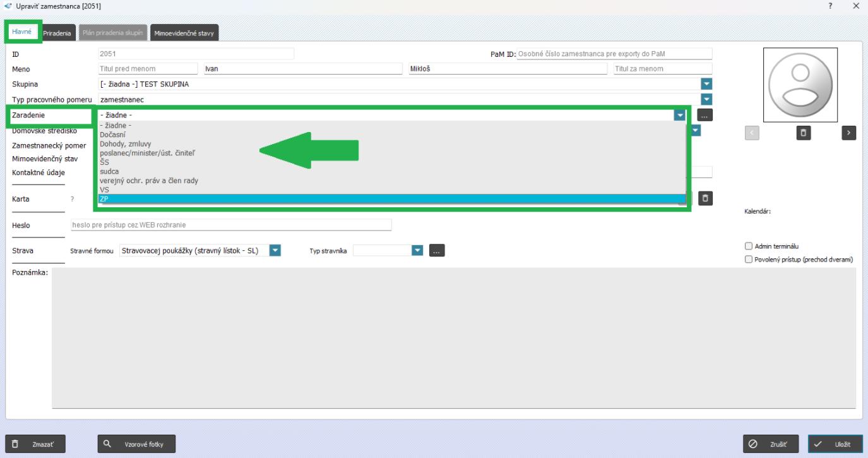The height and width of the screenshot is (458, 868).
Task: Go to next photo with right arrow
Action: click(x=849, y=133)
